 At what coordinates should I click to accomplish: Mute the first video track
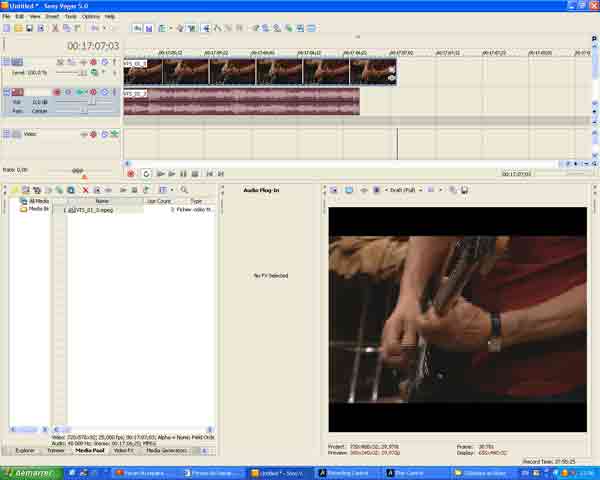tap(93, 62)
